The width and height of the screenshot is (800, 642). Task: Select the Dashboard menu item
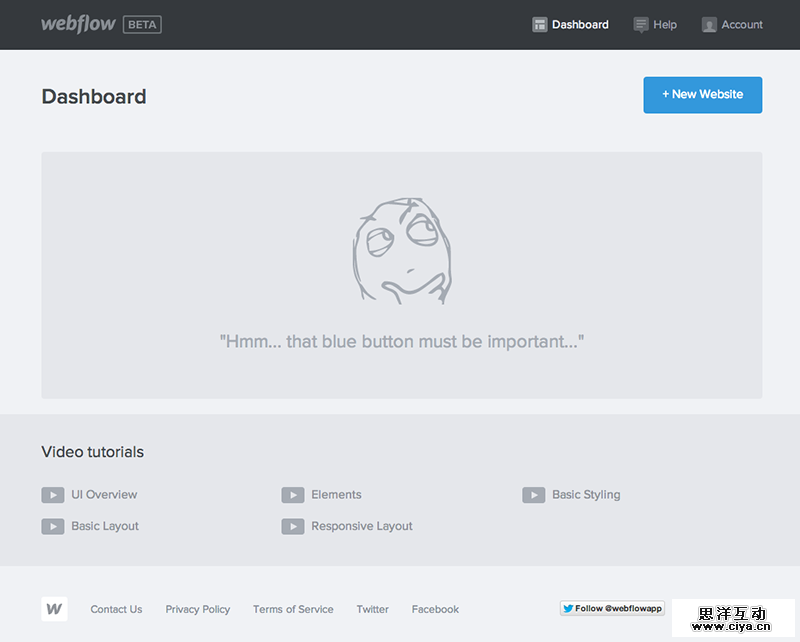tap(578, 24)
